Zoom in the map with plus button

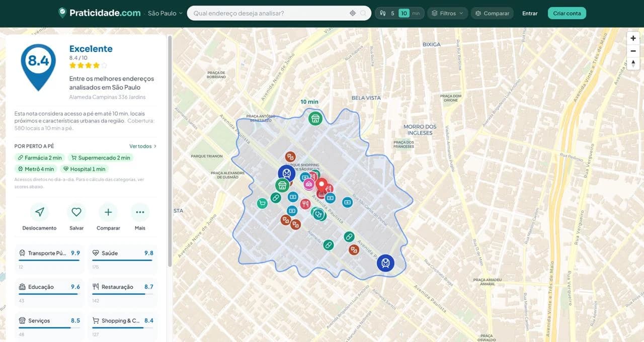pyautogui.click(x=633, y=38)
